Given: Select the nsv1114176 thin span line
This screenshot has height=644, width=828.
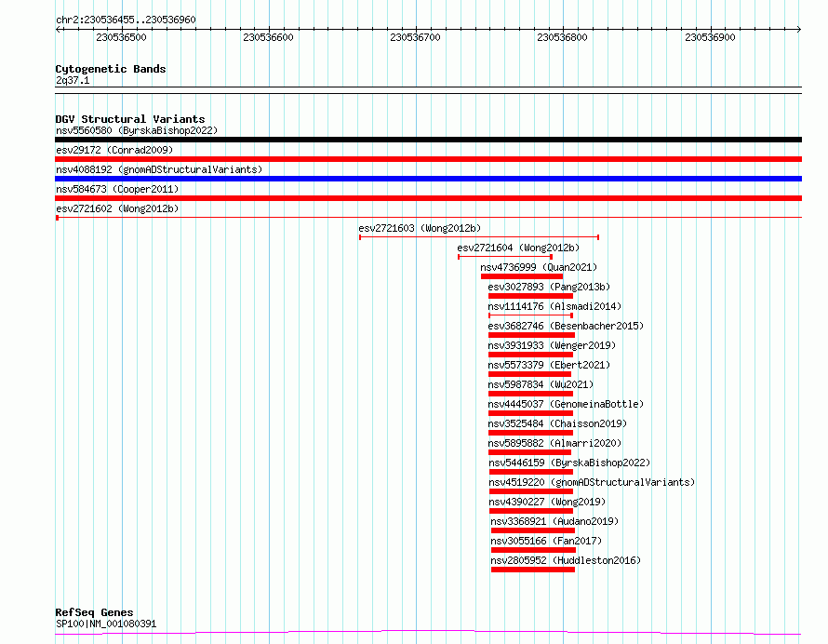Looking at the screenshot, I should (x=530, y=315).
